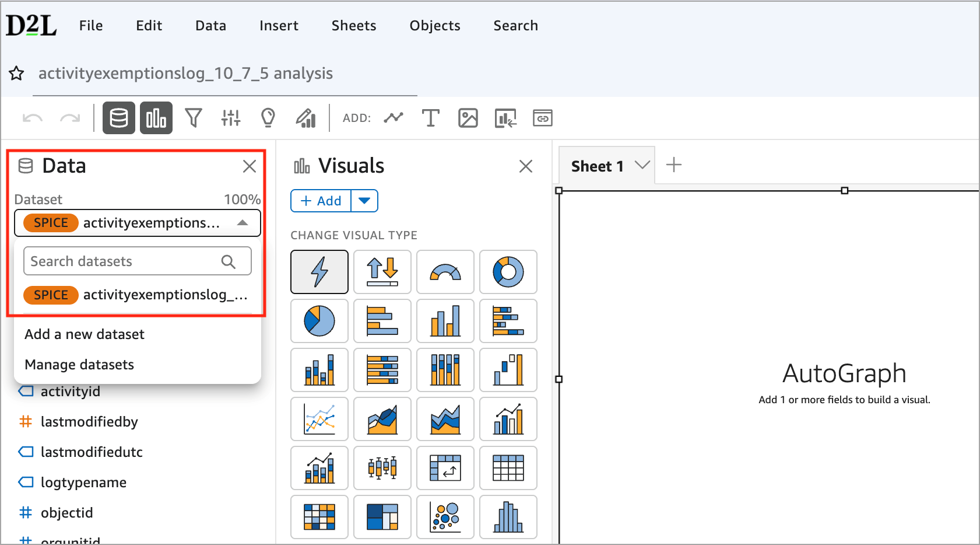Click Add a new dataset
Viewport: 980px width, 545px height.
(84, 334)
